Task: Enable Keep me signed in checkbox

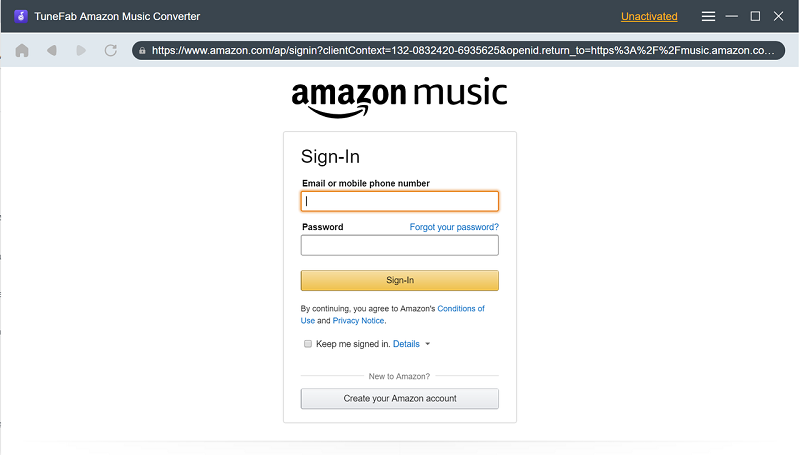Action: point(308,344)
